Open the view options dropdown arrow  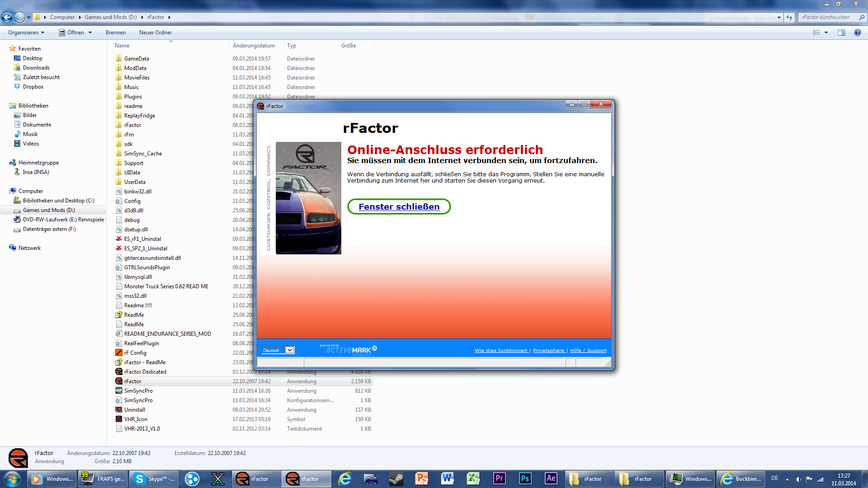coord(826,33)
